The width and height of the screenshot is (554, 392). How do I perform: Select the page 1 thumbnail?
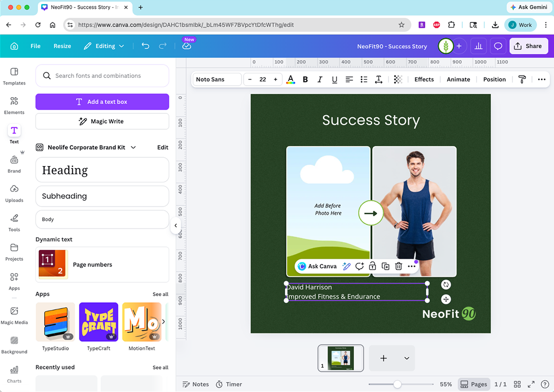tap(341, 358)
